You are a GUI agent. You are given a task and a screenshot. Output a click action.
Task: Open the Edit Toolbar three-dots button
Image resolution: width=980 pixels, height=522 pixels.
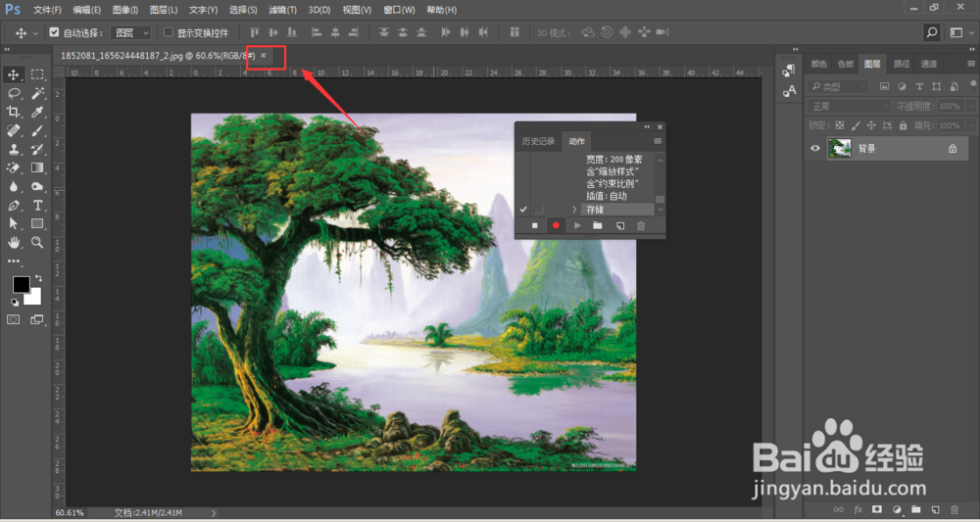pyautogui.click(x=13, y=261)
